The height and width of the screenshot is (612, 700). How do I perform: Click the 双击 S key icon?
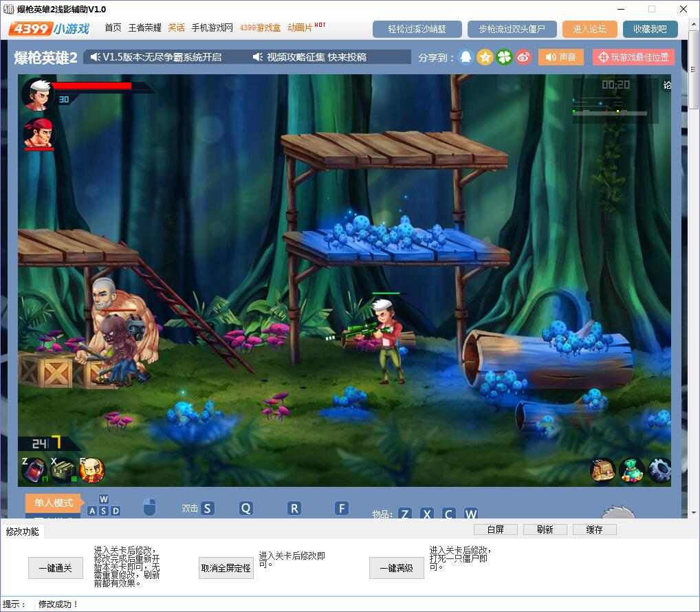(208, 508)
